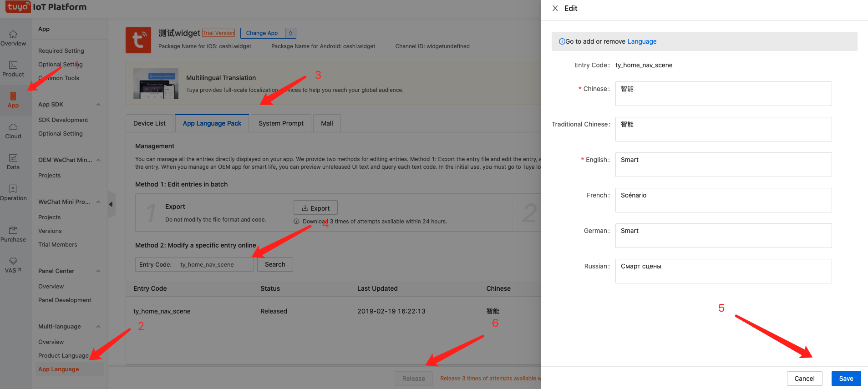Click the info icon next to Download attempts

tap(296, 222)
